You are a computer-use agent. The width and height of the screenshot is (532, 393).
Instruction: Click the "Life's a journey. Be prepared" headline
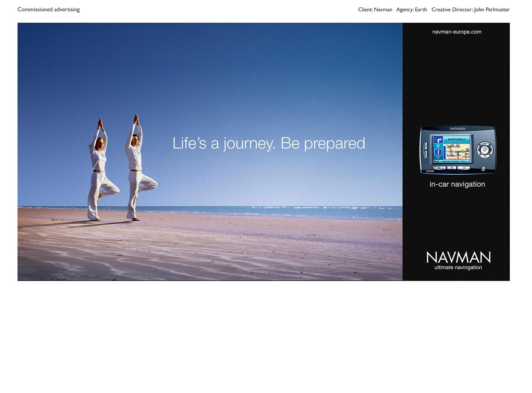pos(268,143)
